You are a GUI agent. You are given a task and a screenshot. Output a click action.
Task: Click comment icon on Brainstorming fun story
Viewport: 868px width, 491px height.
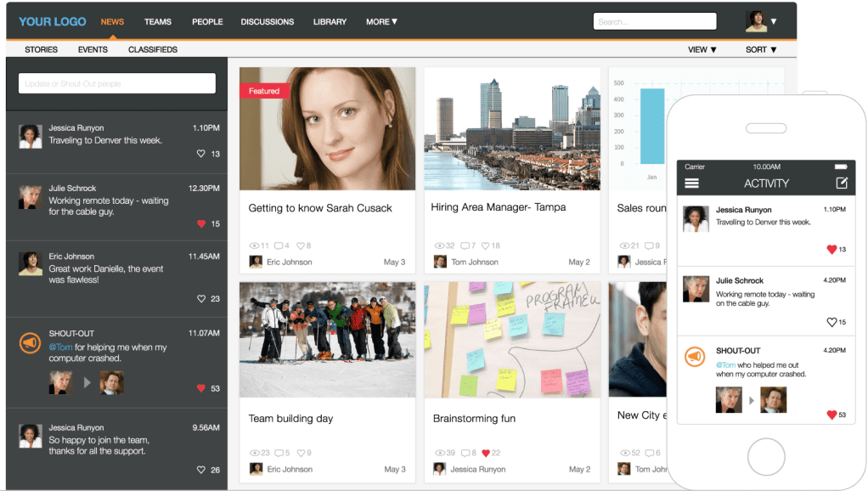(x=465, y=453)
